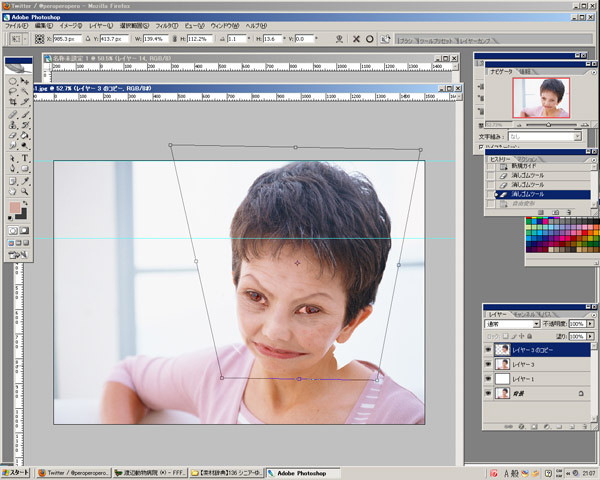The height and width of the screenshot is (480, 600).
Task: Open the tool preset picker arrow
Action: pyautogui.click(x=25, y=39)
